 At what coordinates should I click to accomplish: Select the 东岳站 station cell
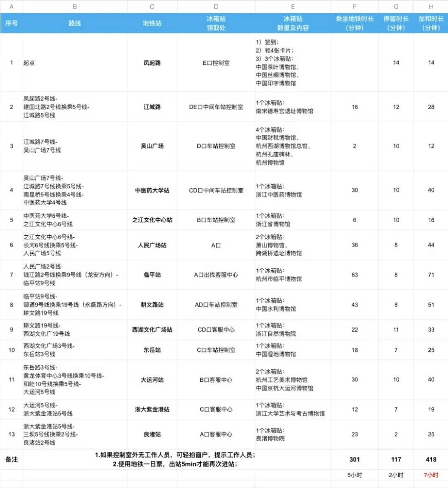tap(152, 350)
